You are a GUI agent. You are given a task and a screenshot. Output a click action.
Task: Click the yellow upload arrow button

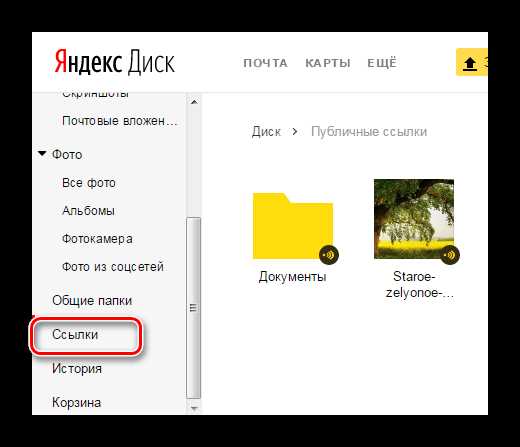[x=472, y=62]
